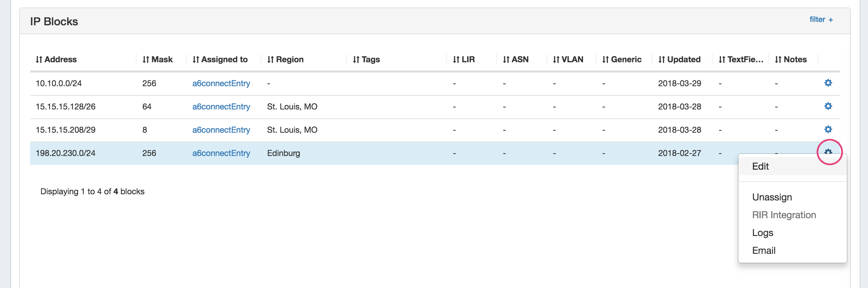Sort blocks by Region column
Image resolution: width=868 pixels, height=288 pixels.
[285, 60]
